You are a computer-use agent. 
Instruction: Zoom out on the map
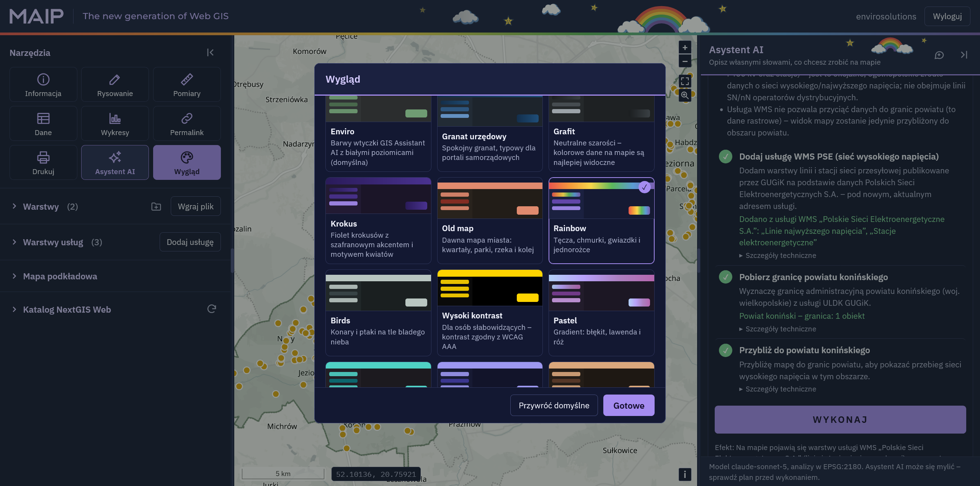tap(685, 61)
